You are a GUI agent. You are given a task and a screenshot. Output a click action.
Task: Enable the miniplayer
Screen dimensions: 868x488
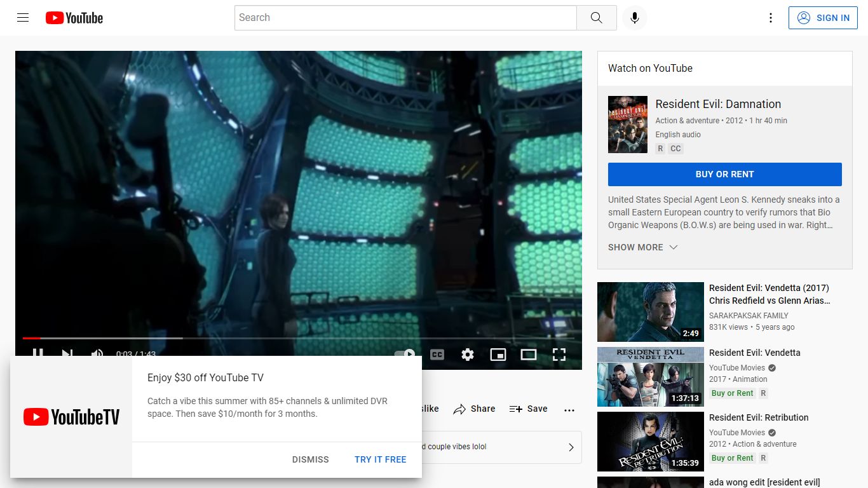(x=498, y=355)
